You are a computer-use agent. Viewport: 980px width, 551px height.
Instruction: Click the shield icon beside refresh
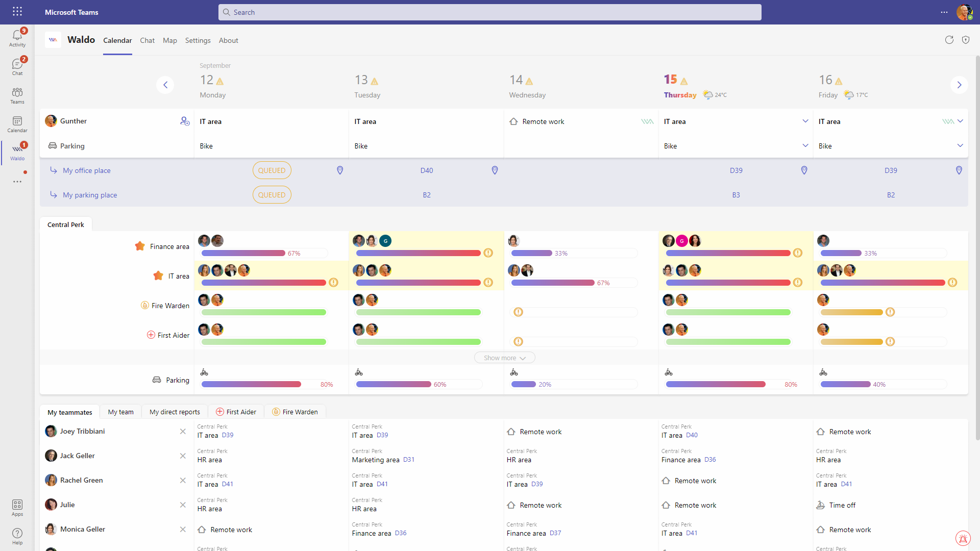pos(965,40)
